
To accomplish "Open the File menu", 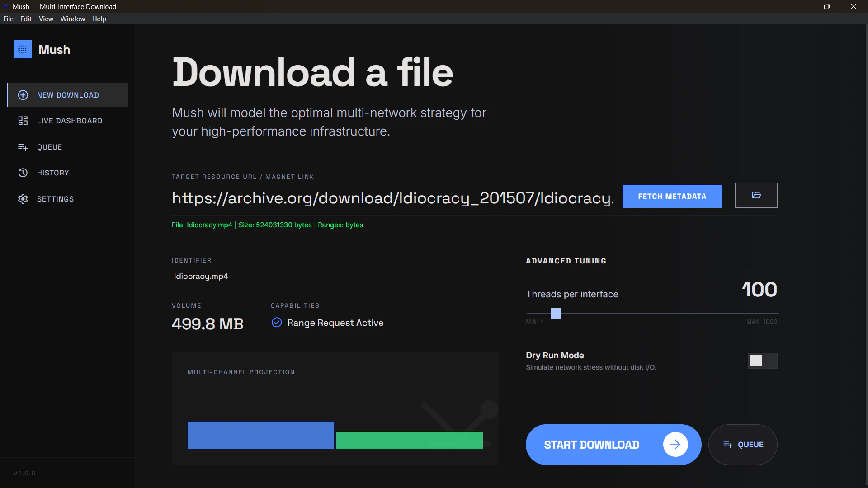I will [x=8, y=19].
